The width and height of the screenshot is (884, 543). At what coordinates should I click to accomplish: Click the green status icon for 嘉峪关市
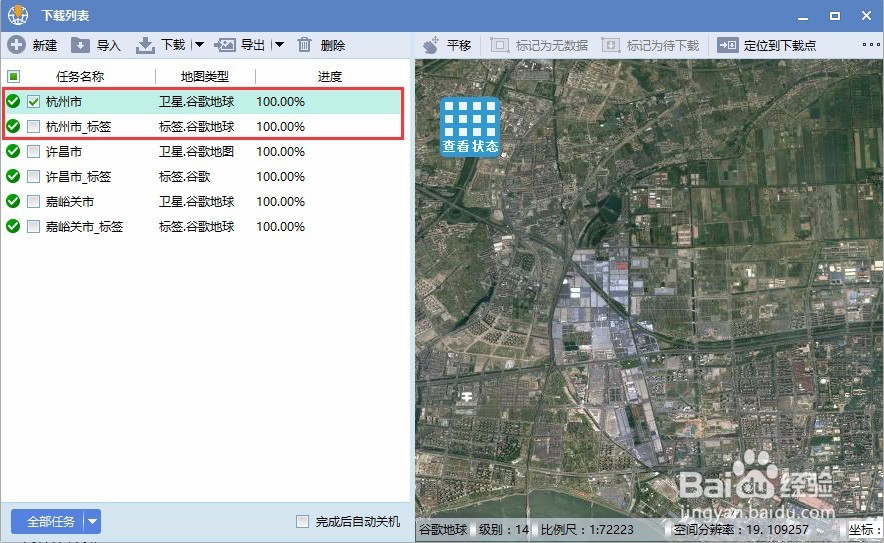[x=13, y=201]
